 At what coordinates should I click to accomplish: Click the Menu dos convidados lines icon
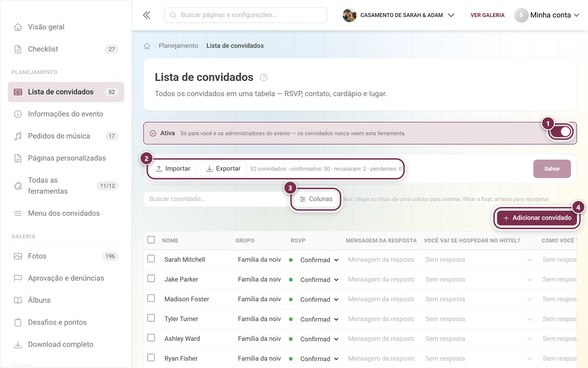pos(18,213)
